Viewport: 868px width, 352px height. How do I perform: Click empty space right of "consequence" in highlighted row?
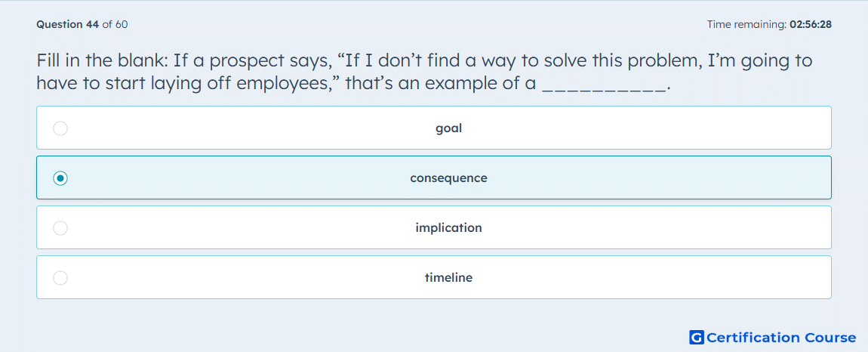tap(659, 178)
